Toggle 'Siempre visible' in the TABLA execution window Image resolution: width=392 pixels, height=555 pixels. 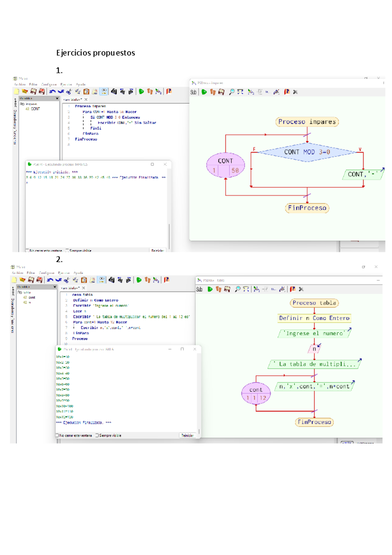(x=97, y=435)
